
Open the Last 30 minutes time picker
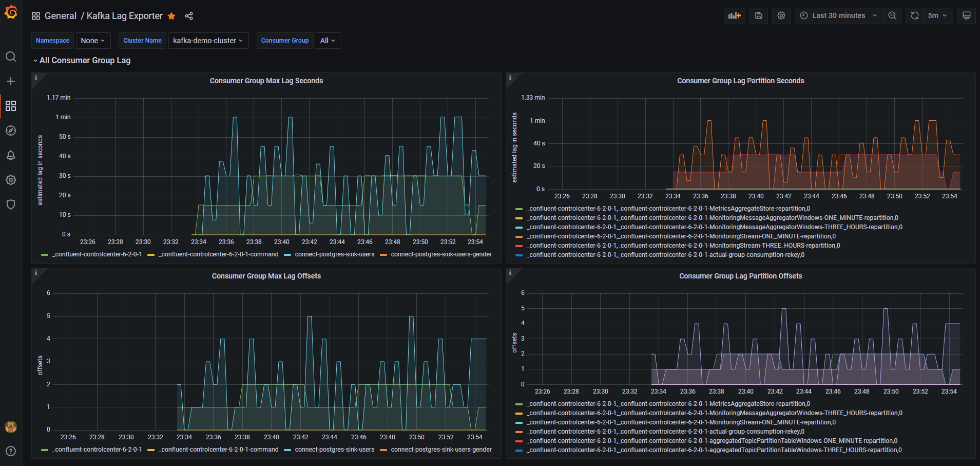839,15
